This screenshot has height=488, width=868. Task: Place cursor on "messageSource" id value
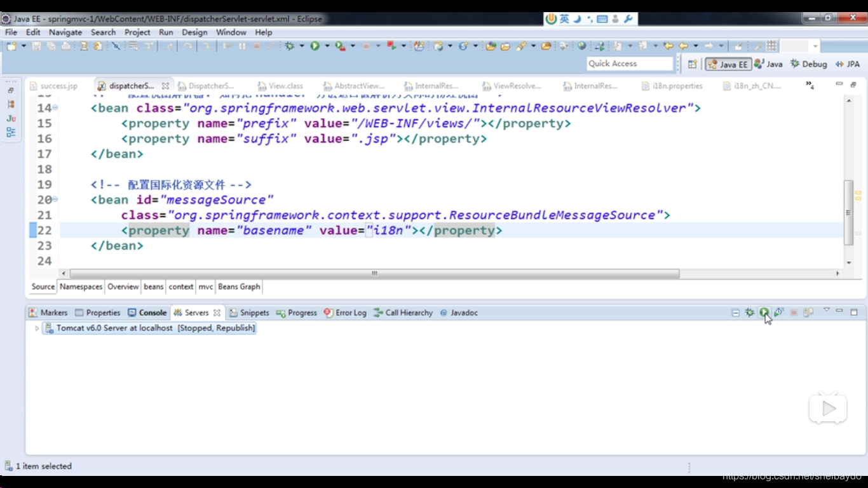[x=217, y=200]
